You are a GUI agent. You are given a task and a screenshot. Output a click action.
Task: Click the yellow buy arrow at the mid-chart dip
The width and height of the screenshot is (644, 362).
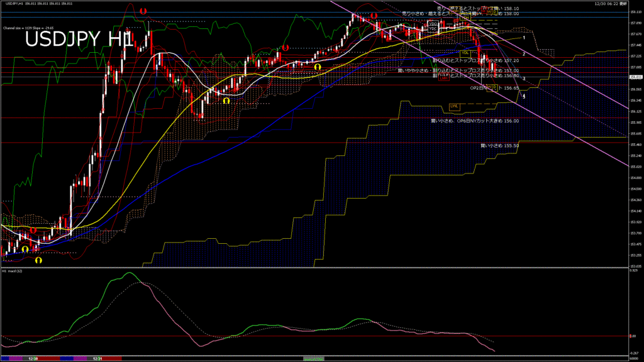pyautogui.click(x=226, y=101)
